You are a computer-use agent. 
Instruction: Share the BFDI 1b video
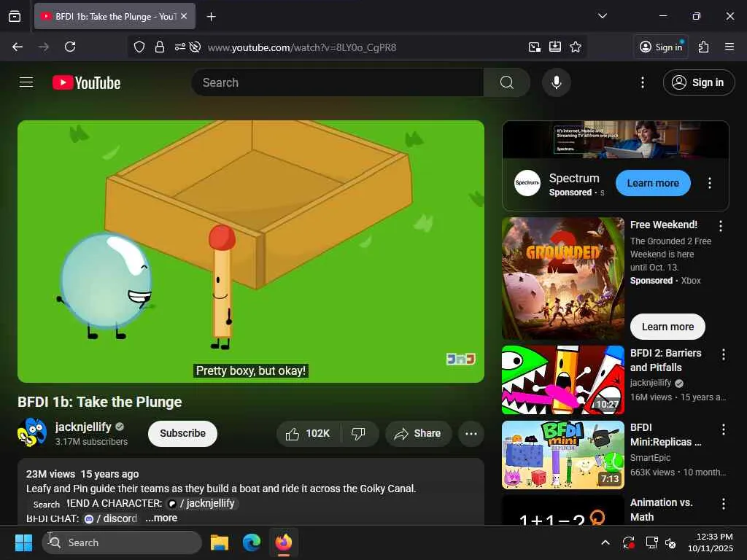pos(418,434)
